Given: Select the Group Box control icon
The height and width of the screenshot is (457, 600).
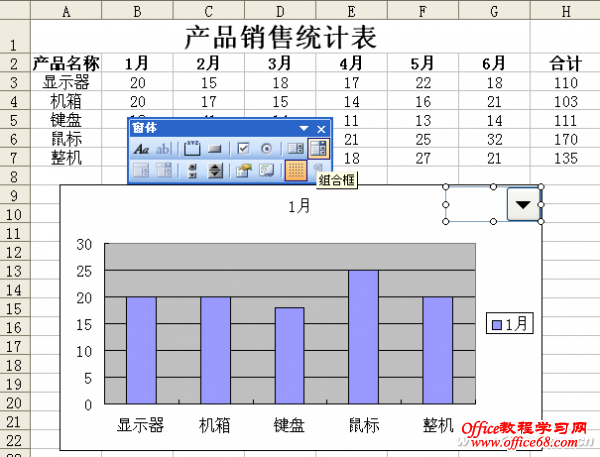Looking at the screenshot, I should [192, 149].
